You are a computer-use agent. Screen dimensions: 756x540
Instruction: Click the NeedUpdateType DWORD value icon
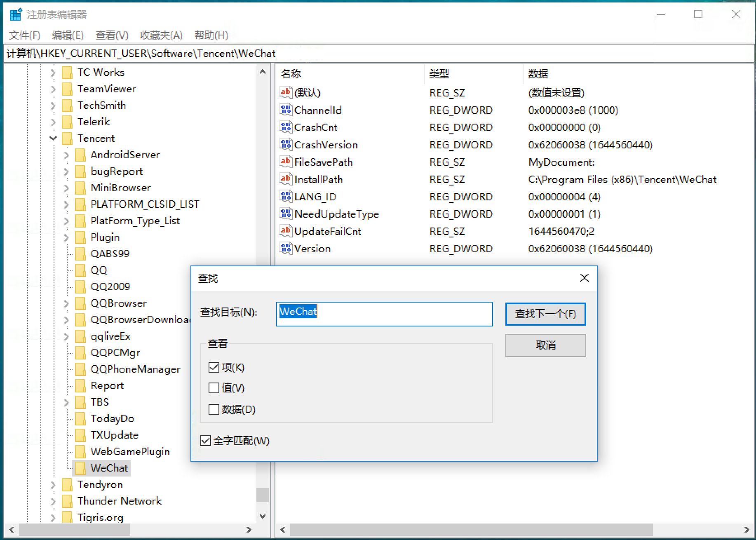point(286,214)
